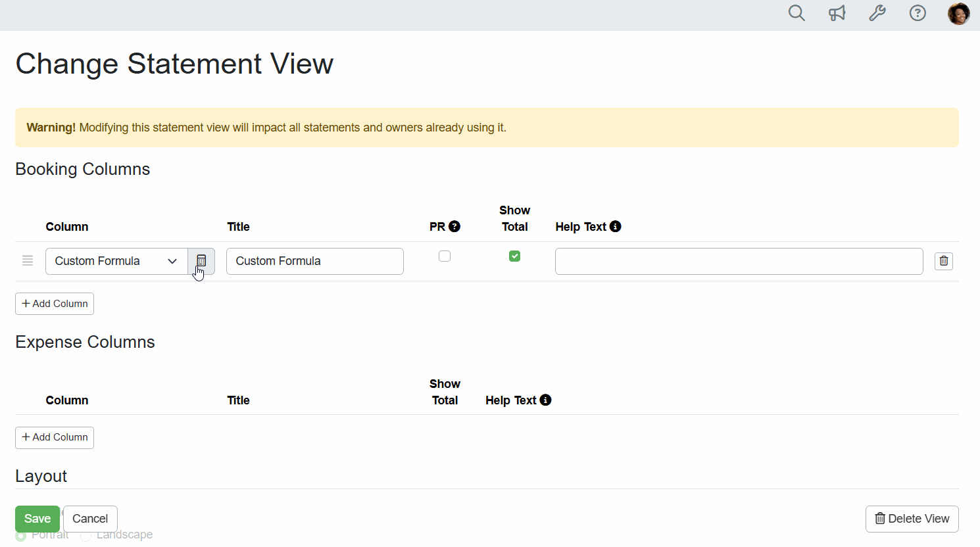Enable the PR checkbox
The width and height of the screenshot is (980, 547).
tap(445, 256)
